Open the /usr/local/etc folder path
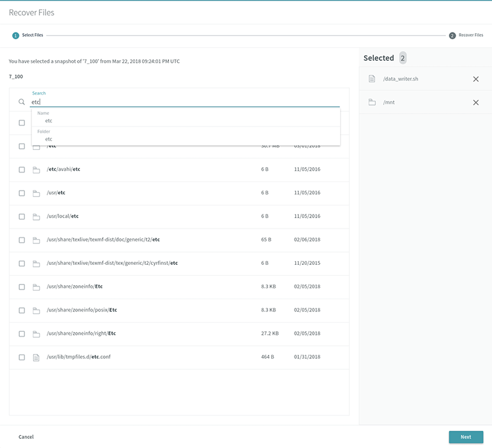492x448 pixels. [x=63, y=216]
